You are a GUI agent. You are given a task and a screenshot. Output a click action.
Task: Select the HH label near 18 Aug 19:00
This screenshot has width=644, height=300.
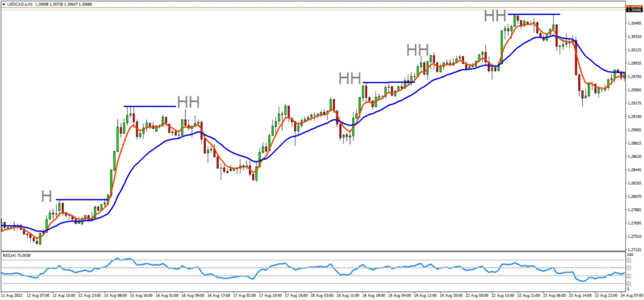pyautogui.click(x=350, y=78)
